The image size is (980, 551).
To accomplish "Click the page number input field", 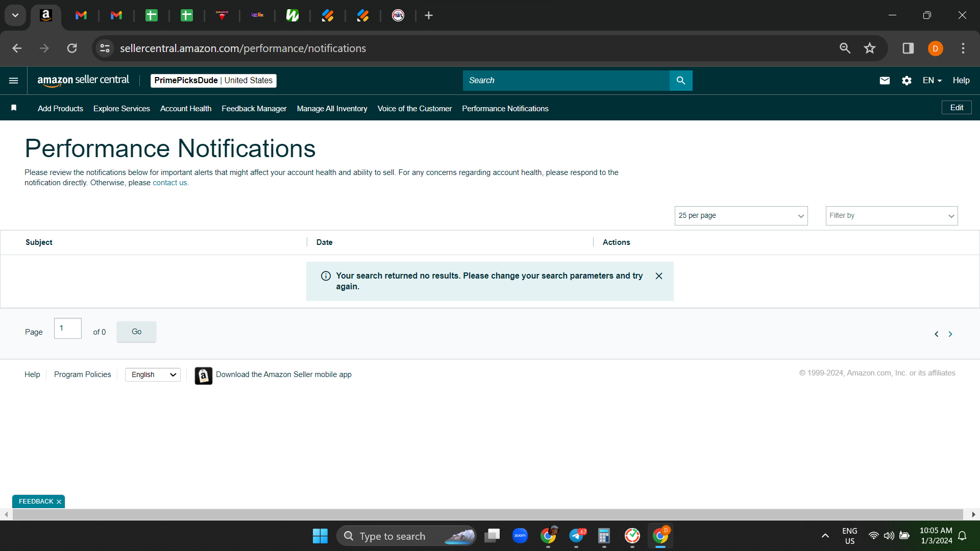I will click(x=68, y=329).
